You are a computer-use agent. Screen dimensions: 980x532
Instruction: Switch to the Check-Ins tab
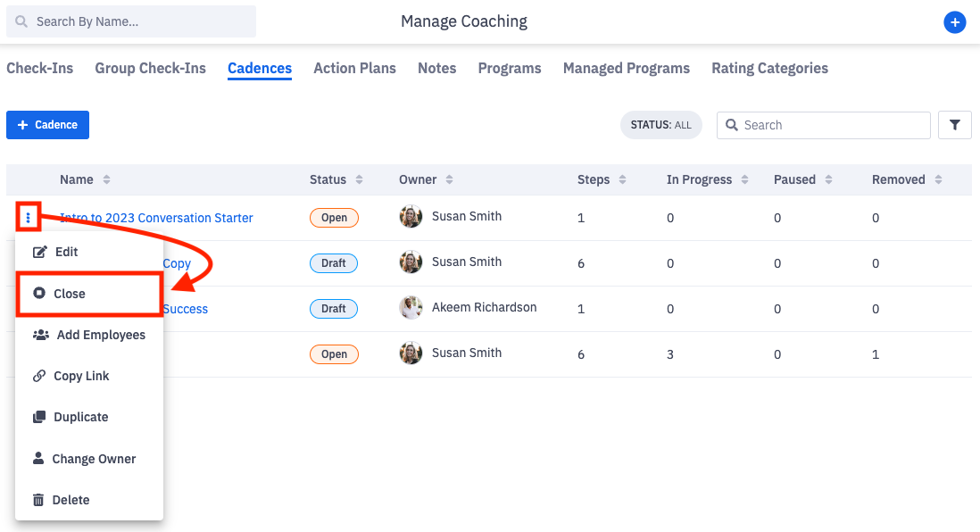pyautogui.click(x=40, y=68)
